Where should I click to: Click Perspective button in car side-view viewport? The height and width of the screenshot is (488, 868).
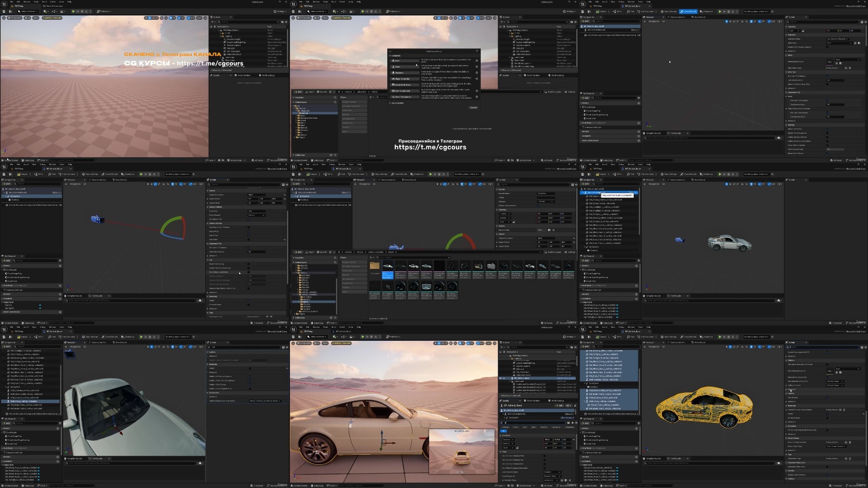(304, 343)
